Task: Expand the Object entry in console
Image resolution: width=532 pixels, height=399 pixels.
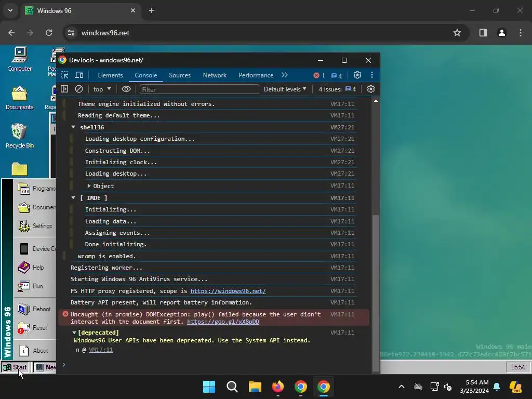Action: pyautogui.click(x=89, y=186)
